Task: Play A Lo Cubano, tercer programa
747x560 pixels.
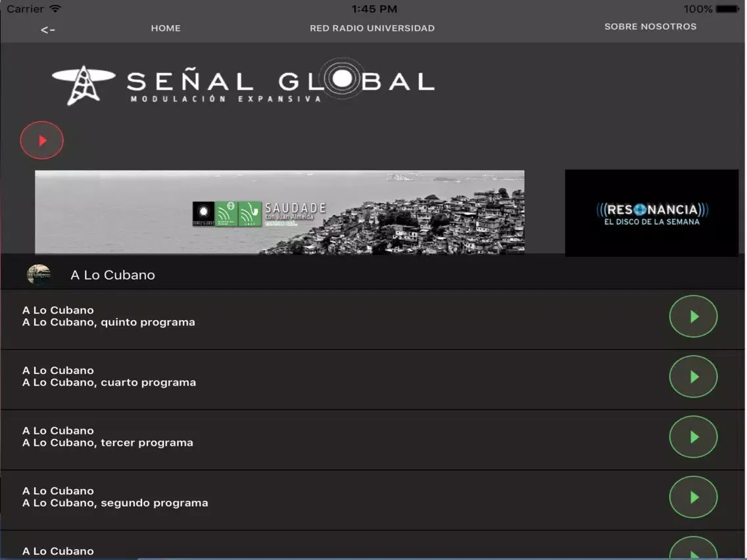Action: (x=693, y=437)
